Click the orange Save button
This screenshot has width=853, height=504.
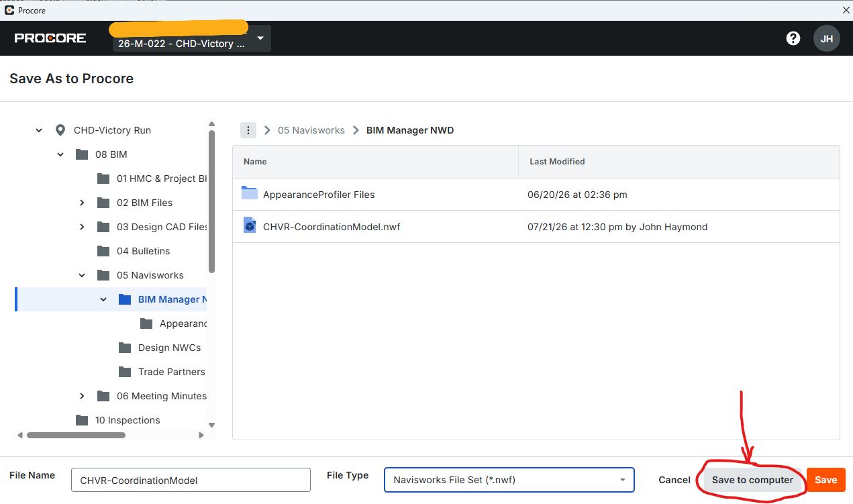click(826, 480)
